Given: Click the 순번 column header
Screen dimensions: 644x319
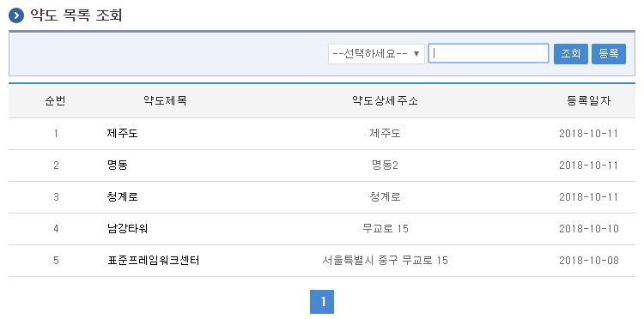Looking at the screenshot, I should pyautogui.click(x=56, y=101).
